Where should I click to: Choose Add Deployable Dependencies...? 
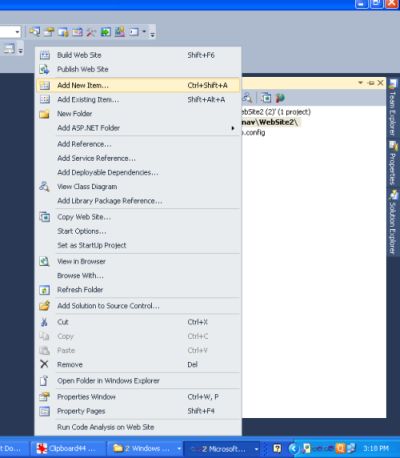(x=138, y=172)
